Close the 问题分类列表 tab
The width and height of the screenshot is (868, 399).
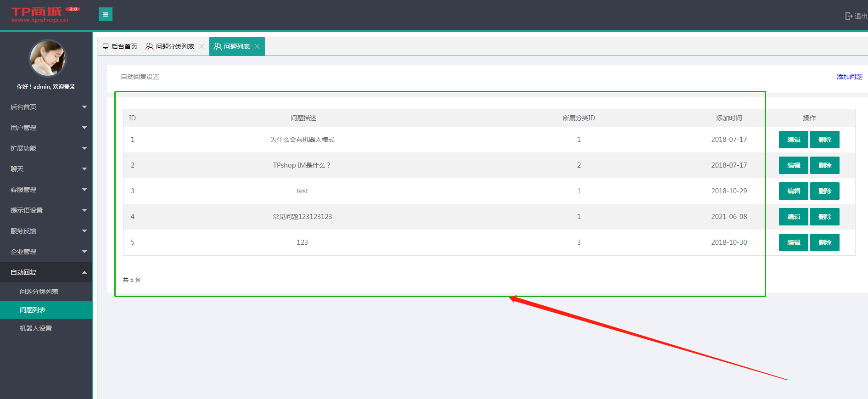click(202, 46)
